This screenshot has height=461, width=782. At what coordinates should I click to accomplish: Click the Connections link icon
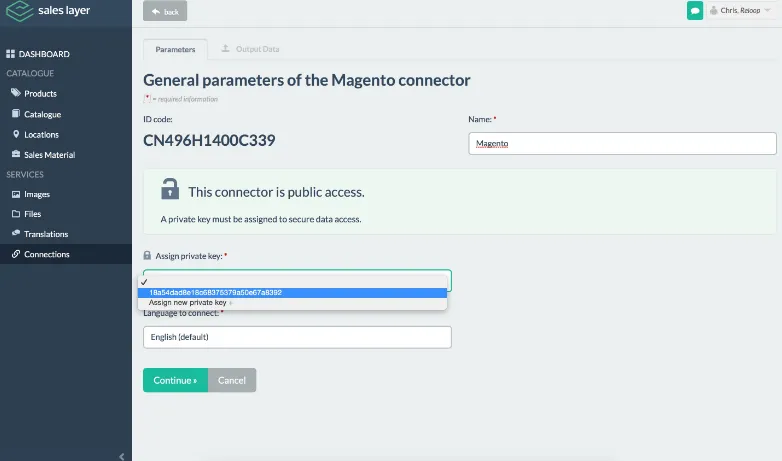click(16, 254)
